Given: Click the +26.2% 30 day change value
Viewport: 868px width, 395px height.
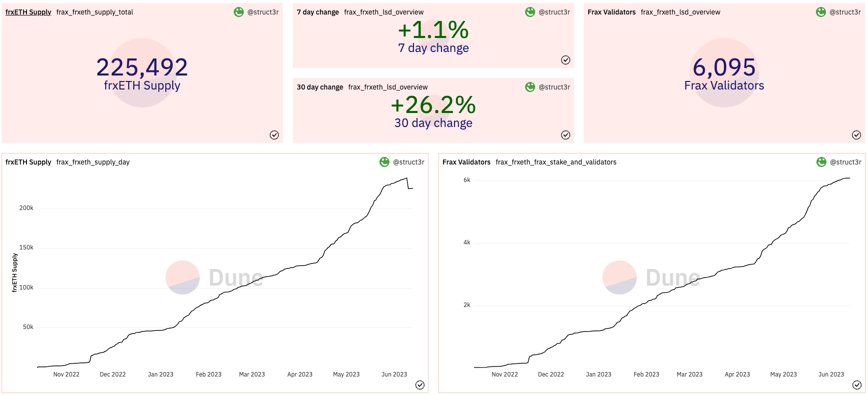Looking at the screenshot, I should [433, 105].
